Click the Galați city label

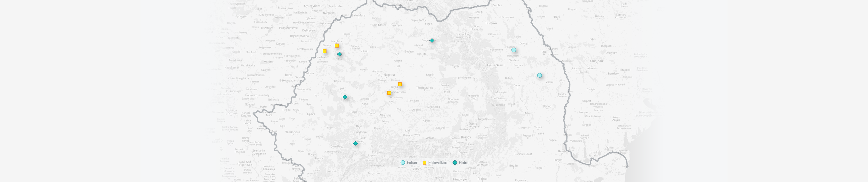pyautogui.click(x=561, y=151)
